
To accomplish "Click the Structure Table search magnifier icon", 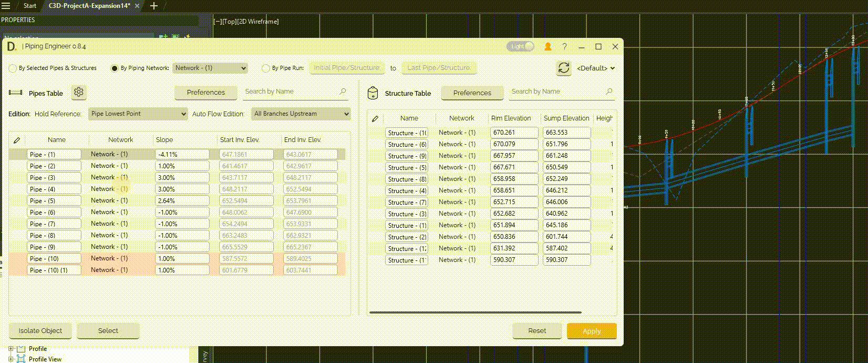I will pos(609,92).
